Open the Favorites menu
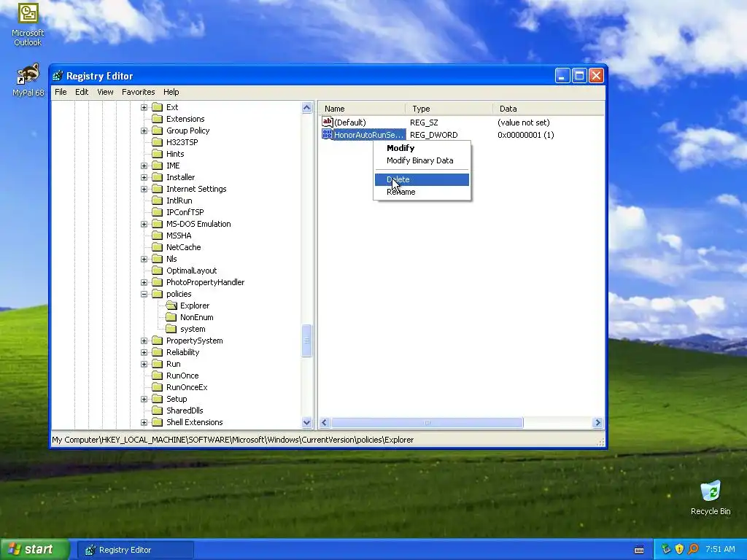The height and width of the screenshot is (560, 747). 138,92
